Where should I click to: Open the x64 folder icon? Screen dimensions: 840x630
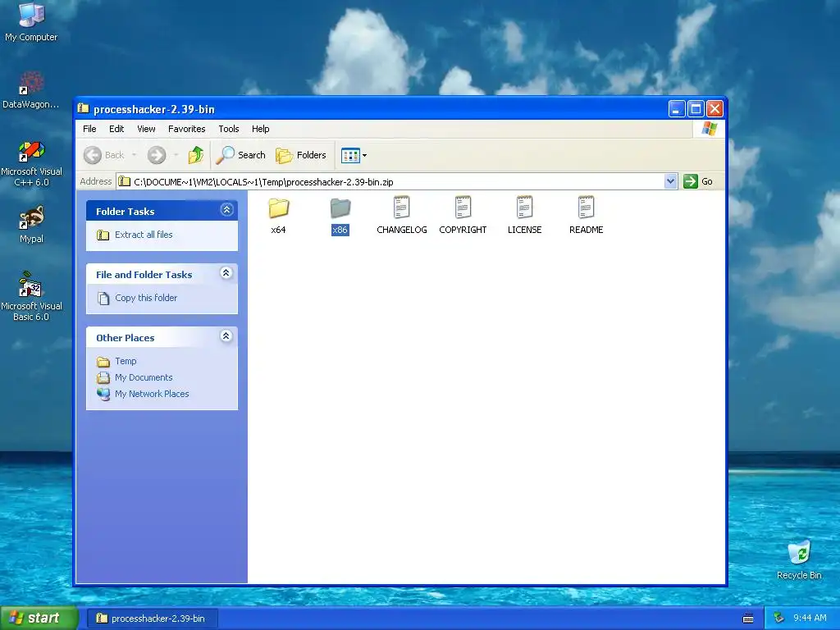279,208
